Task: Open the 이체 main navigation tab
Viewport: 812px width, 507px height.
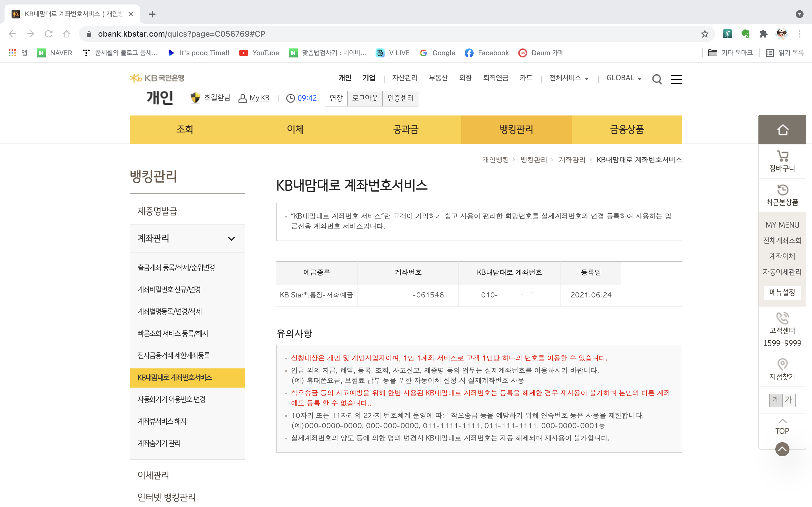Action: [295, 130]
